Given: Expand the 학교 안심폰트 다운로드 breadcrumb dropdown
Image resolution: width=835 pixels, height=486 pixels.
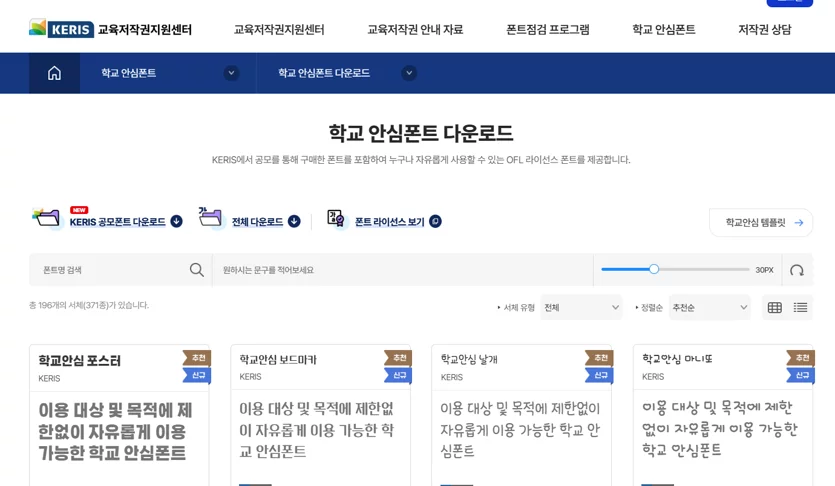Looking at the screenshot, I should [409, 73].
